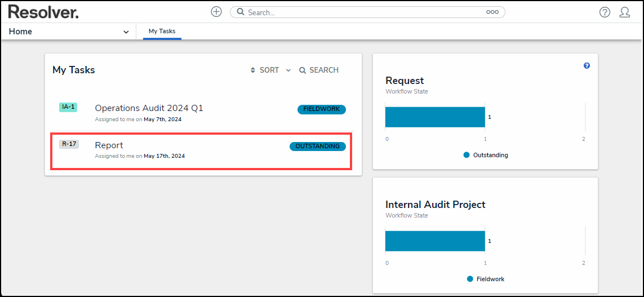Click the FIELDWORK status badge
The image size is (644, 297).
pyautogui.click(x=321, y=109)
